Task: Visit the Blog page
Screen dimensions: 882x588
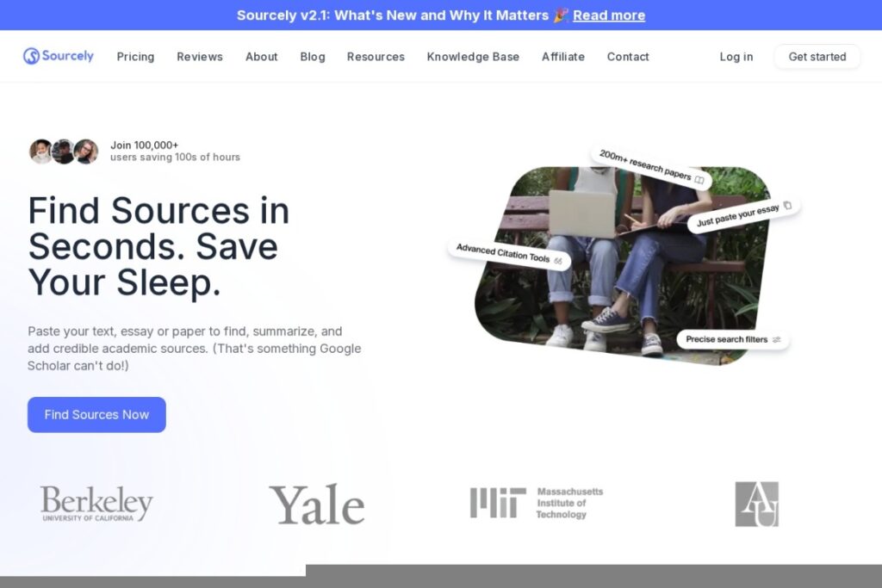Action: point(313,57)
